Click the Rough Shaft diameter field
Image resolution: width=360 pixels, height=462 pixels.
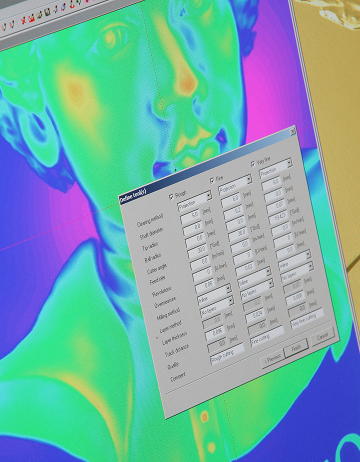pos(191,217)
